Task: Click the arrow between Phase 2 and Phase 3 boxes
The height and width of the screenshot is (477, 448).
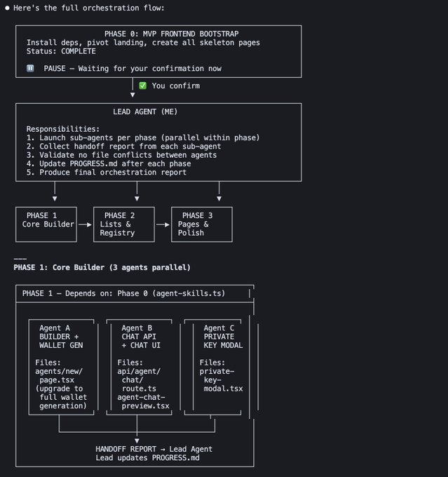Action: coord(163,224)
